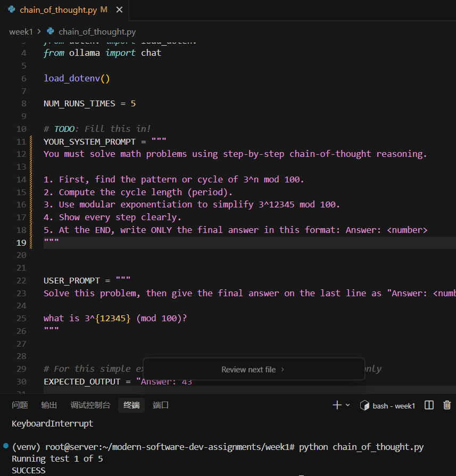Place cursor on NUM_RUNS_TIMES = 5 line
The image size is (456, 476).
[89, 104]
